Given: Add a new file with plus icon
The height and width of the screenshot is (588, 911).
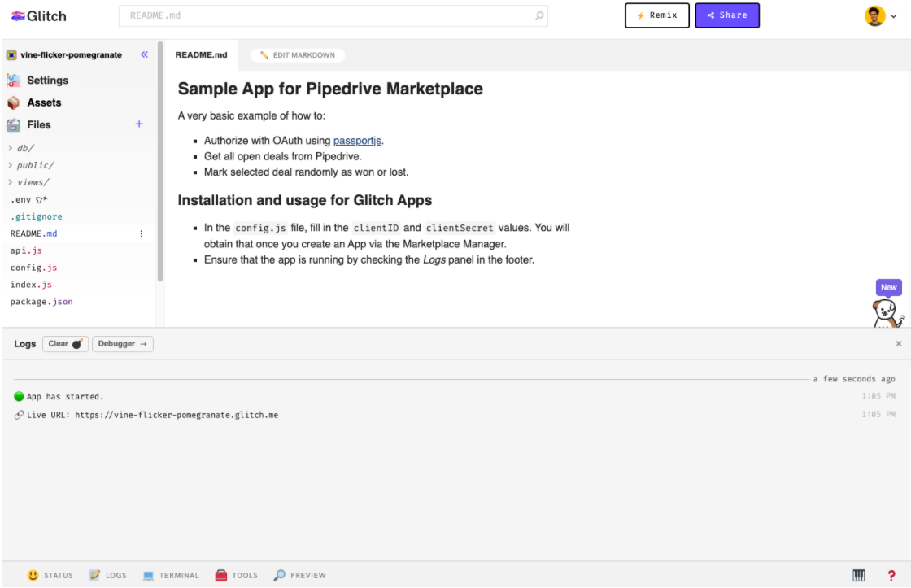Looking at the screenshot, I should pyautogui.click(x=139, y=124).
